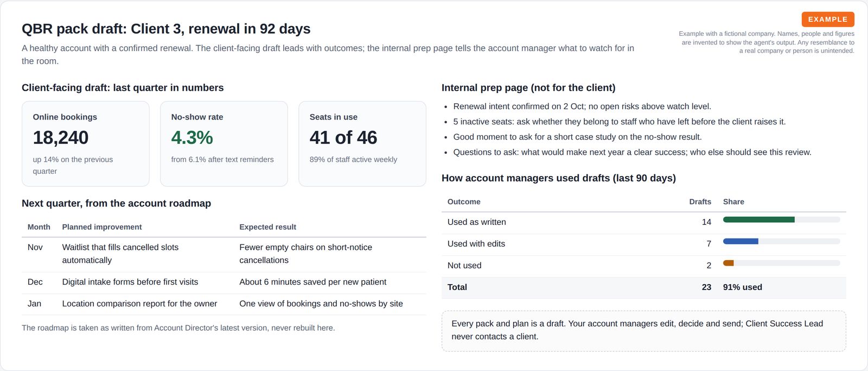The height and width of the screenshot is (371, 868).
Task: Click the 'short case study' bullet
Action: coord(578,137)
